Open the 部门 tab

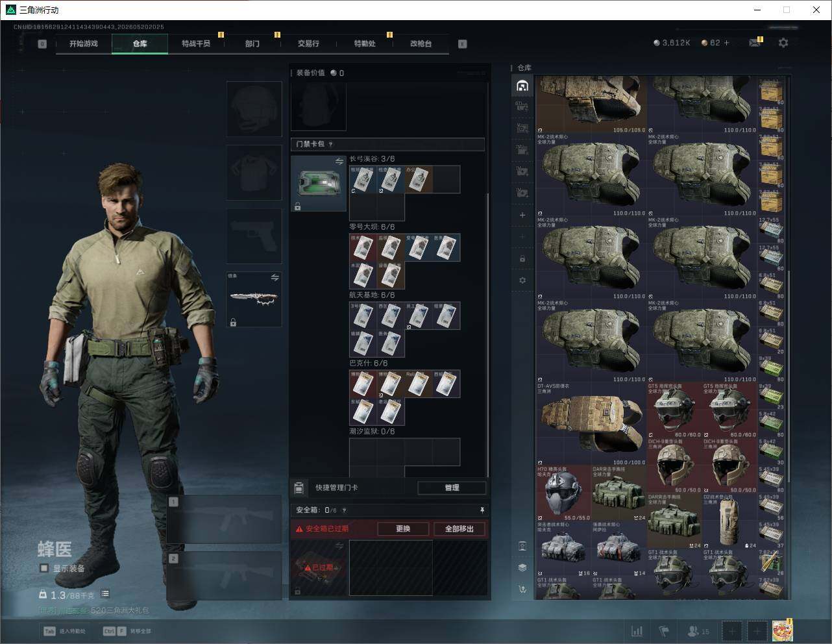(252, 43)
